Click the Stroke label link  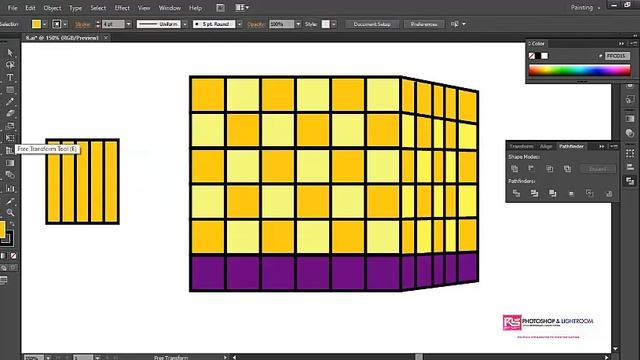coord(83,24)
